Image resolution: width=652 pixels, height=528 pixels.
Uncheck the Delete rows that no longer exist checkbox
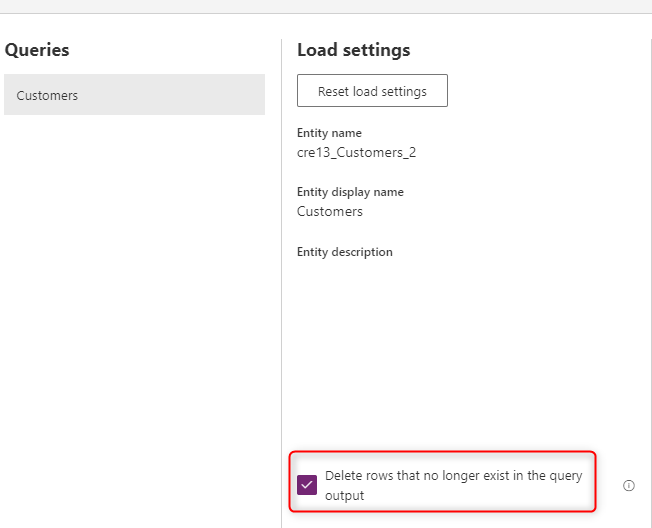click(x=308, y=485)
